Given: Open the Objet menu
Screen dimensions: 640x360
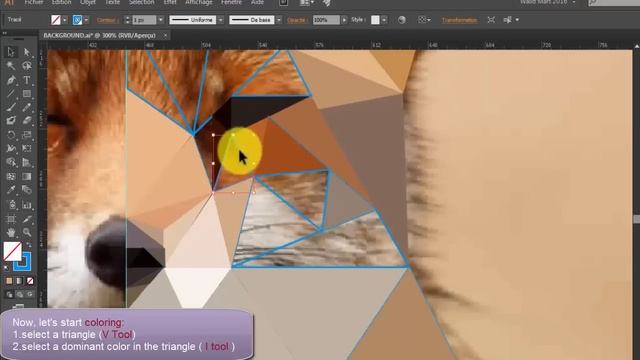Looking at the screenshot, I should pos(88,2).
